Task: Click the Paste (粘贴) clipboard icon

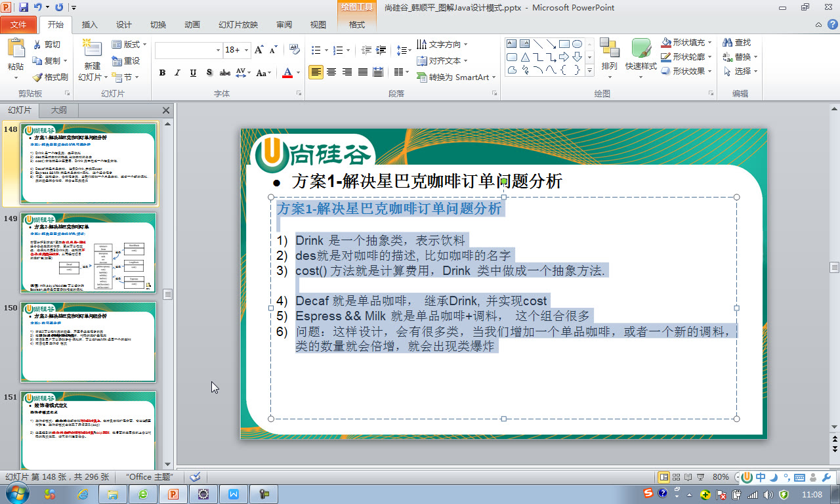Action: pos(15,49)
